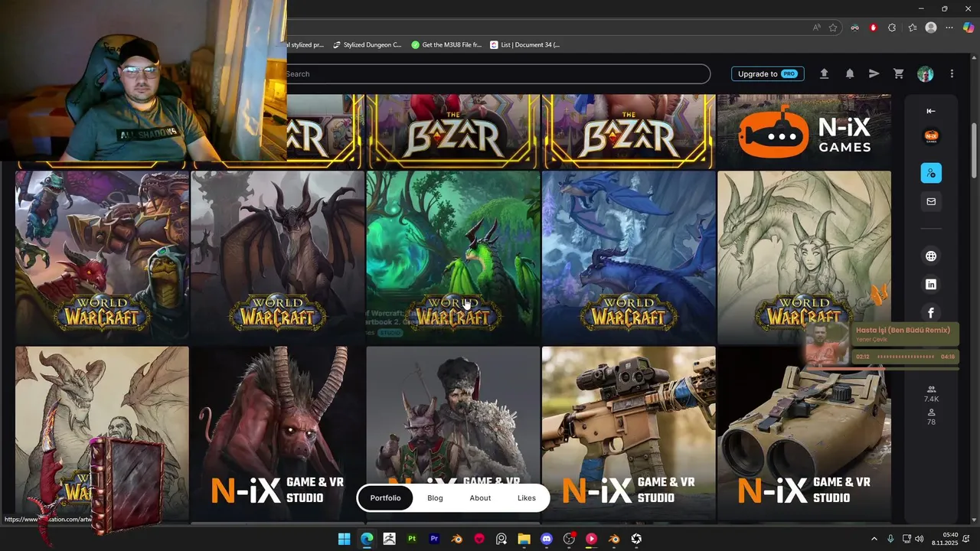980x551 pixels.
Task: Open the sketched dragon and elf Warcraft artwork
Action: coord(804,257)
